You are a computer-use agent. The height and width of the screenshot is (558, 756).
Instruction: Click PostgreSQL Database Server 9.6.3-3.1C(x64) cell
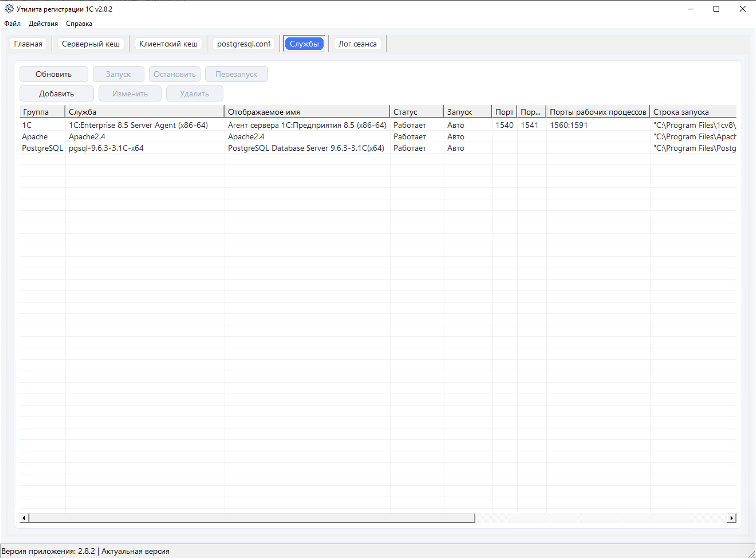[307, 148]
